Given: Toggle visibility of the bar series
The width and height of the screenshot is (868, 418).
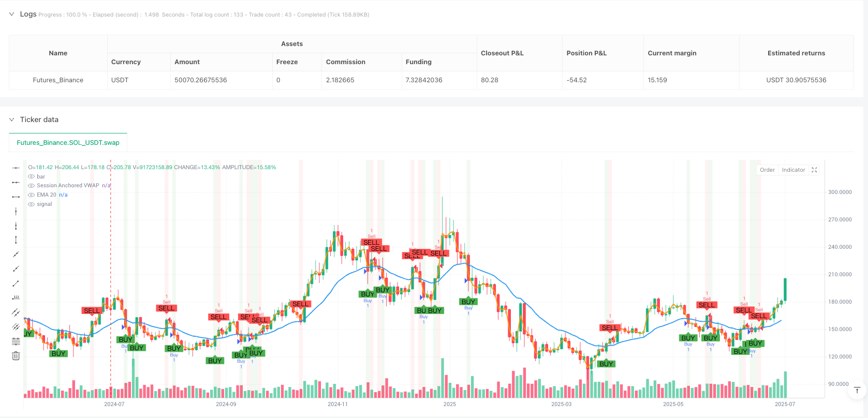Looking at the screenshot, I should [x=31, y=176].
